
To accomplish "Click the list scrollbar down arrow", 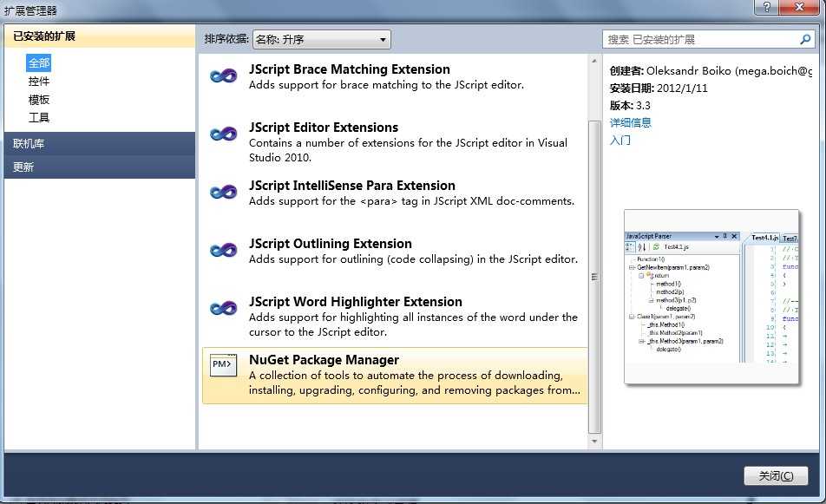I will point(594,442).
